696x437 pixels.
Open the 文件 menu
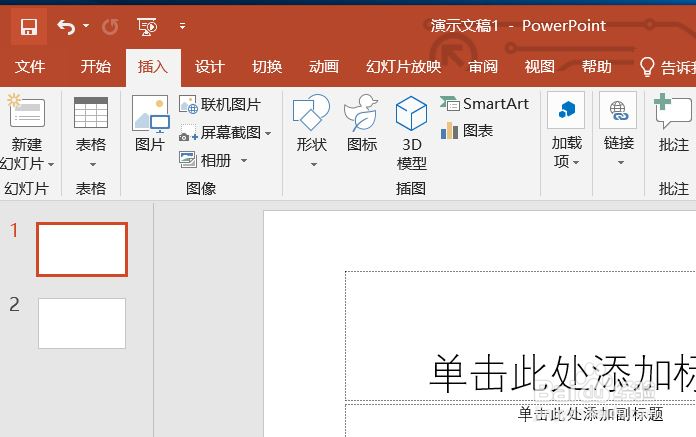coord(30,67)
